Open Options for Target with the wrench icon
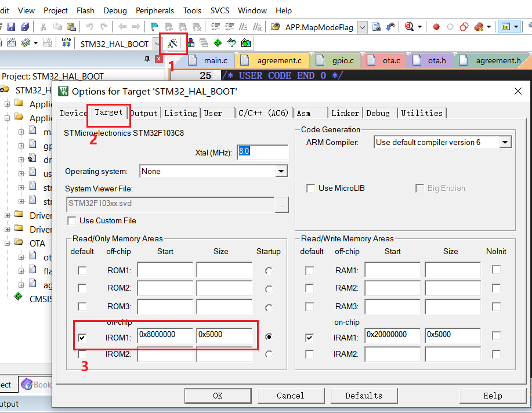The height and width of the screenshot is (413, 532). [173, 42]
